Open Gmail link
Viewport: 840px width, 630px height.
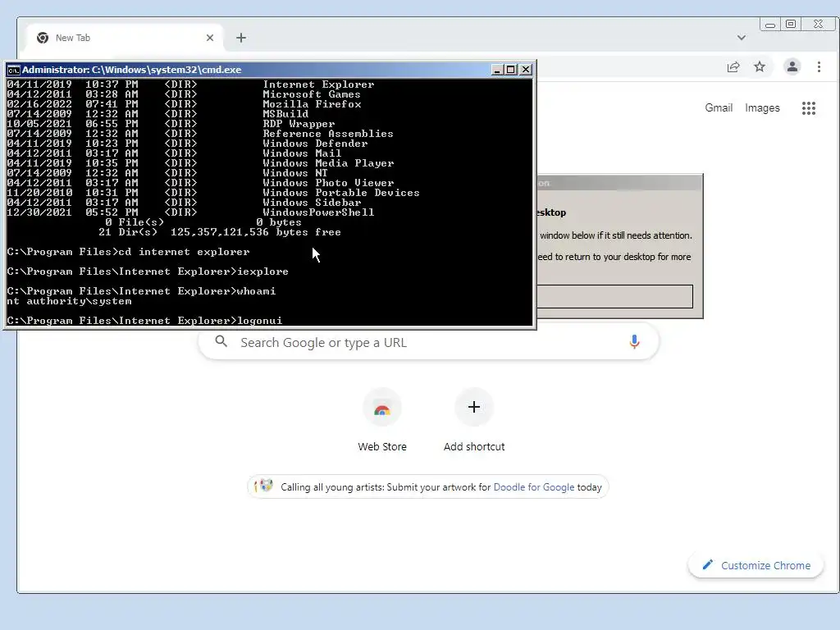719,107
